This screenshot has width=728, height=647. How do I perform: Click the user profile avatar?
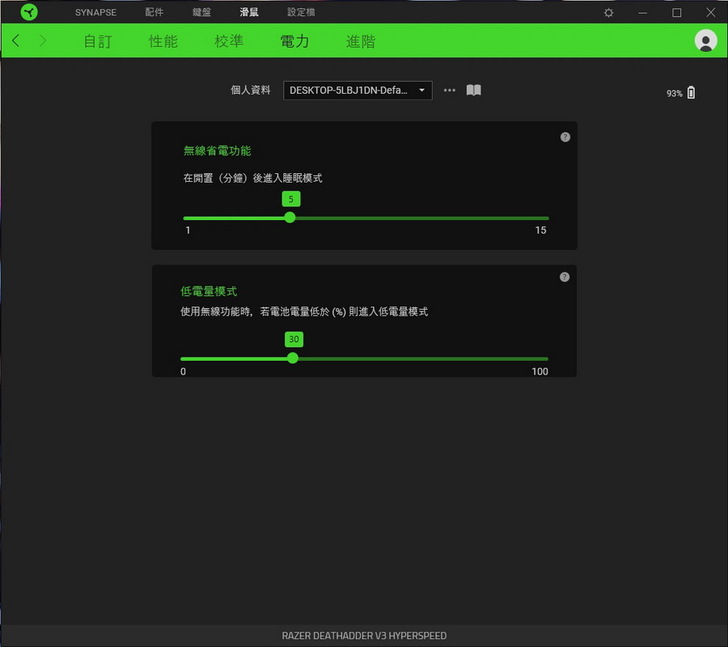coord(705,41)
